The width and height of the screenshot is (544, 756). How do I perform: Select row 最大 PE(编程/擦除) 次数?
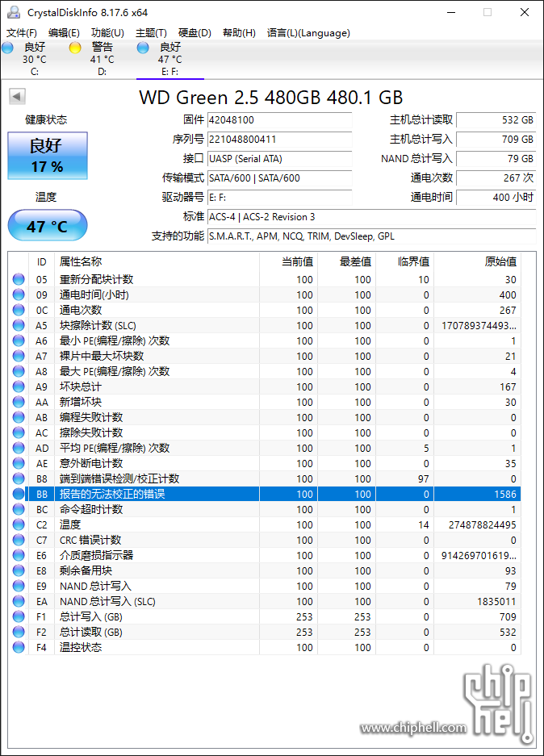pyautogui.click(x=264, y=371)
